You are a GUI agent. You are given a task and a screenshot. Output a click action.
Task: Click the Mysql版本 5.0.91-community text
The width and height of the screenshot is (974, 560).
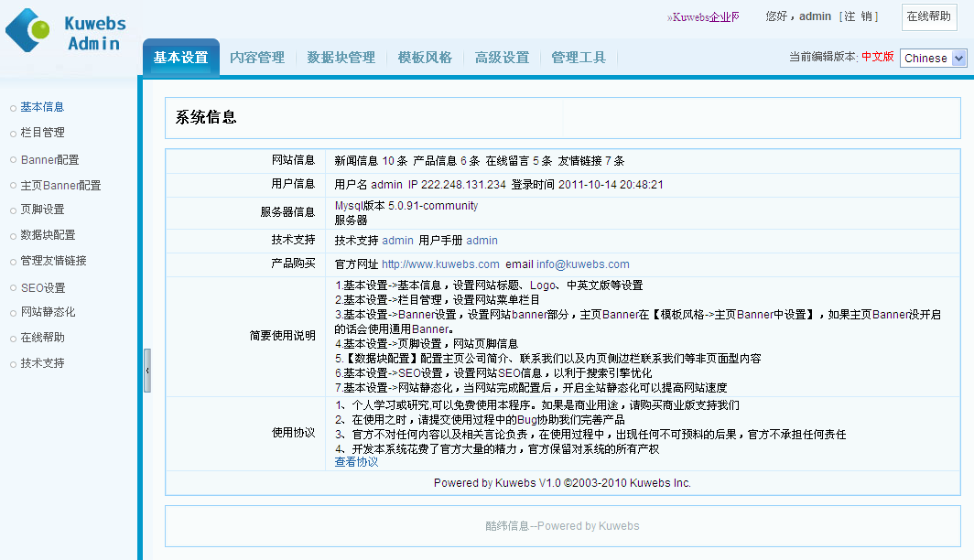coord(406,206)
